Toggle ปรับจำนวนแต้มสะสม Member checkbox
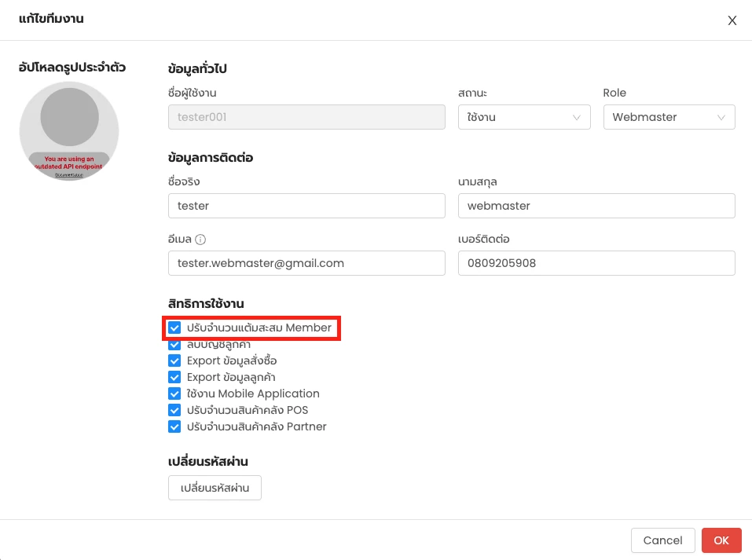 174,328
